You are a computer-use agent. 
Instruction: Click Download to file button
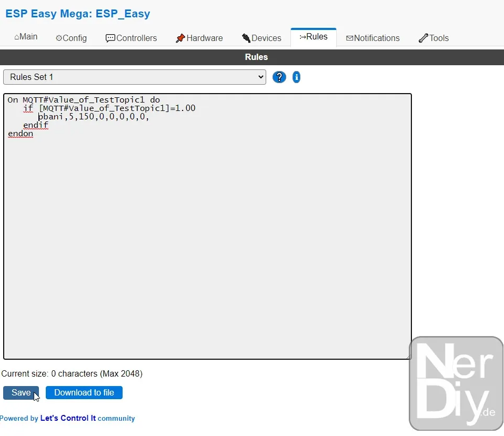point(84,393)
